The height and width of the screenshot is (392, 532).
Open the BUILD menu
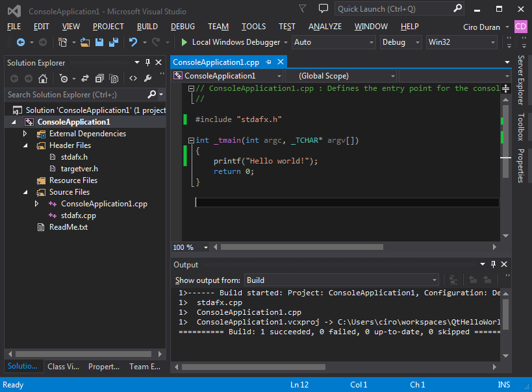click(x=147, y=27)
